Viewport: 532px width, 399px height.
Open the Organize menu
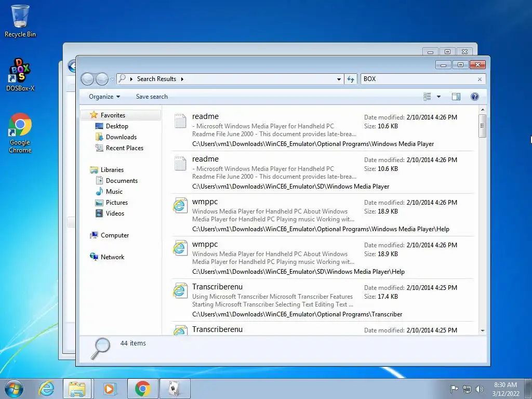(104, 97)
